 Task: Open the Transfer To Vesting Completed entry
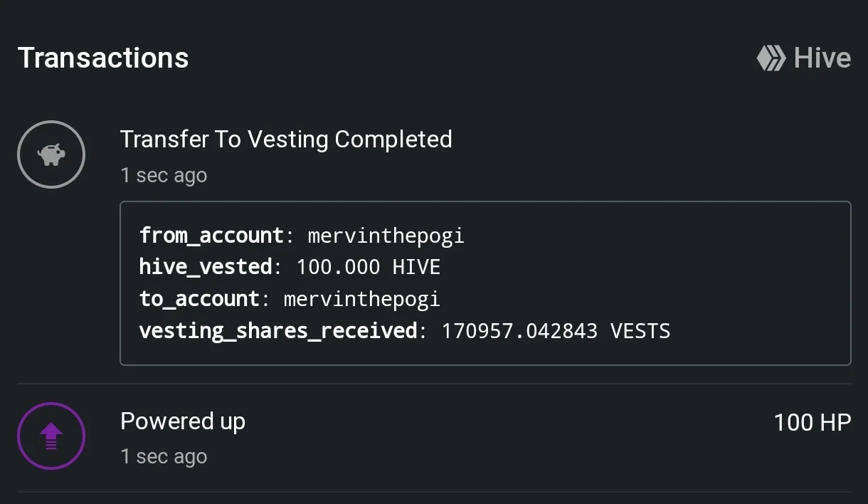click(x=286, y=139)
